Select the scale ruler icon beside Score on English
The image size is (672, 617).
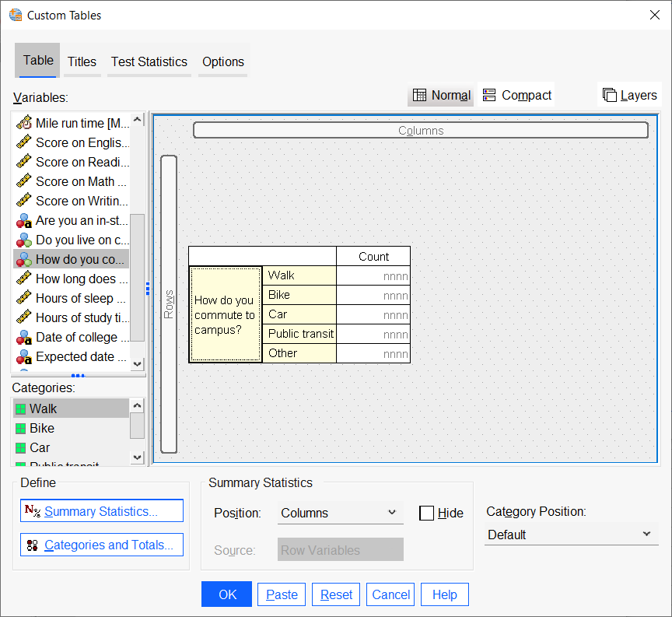(x=26, y=142)
